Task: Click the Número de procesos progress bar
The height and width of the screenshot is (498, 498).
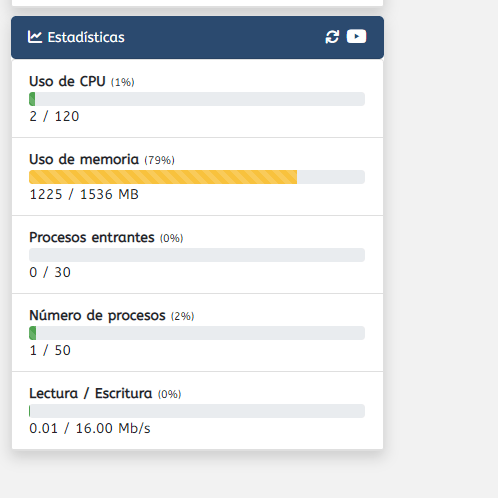Action: [197, 333]
